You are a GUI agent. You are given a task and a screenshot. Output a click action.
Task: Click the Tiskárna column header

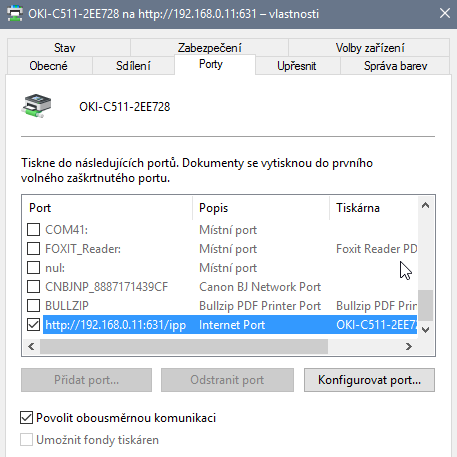pyautogui.click(x=373, y=208)
